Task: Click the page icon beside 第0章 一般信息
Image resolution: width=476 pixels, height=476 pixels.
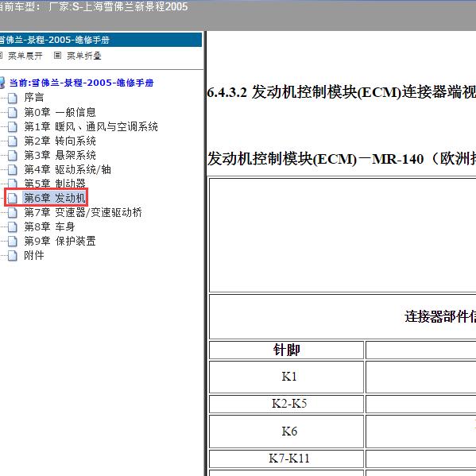Action: click(x=13, y=112)
